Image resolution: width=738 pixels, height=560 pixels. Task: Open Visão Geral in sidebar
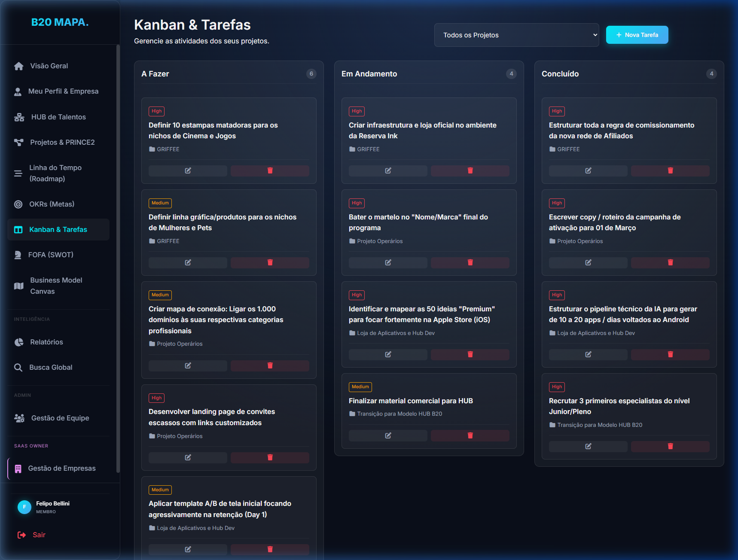pyautogui.click(x=58, y=66)
